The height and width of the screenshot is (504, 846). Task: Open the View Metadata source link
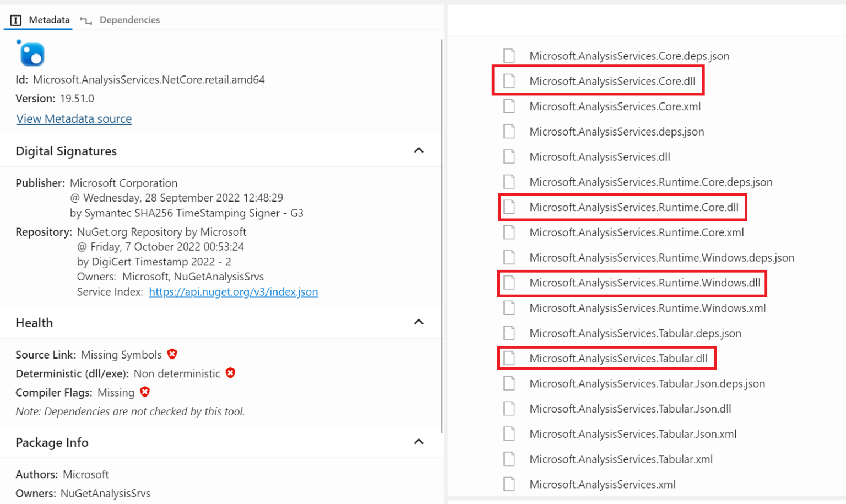coord(74,118)
